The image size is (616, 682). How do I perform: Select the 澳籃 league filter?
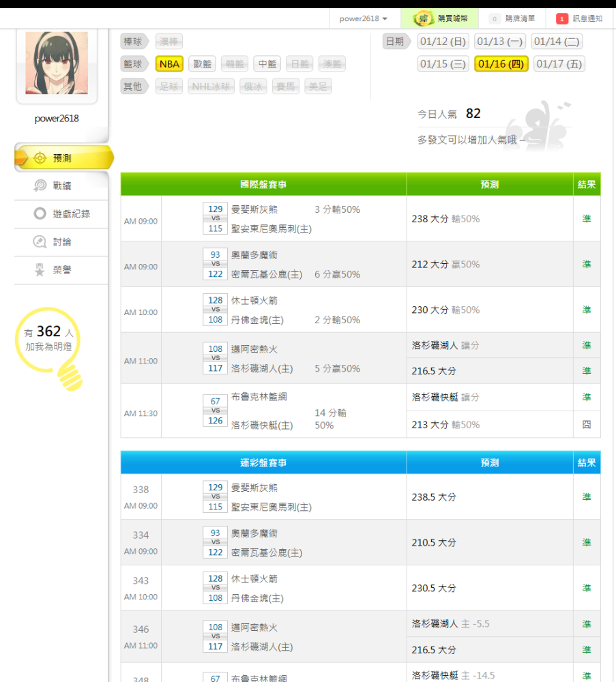[332, 64]
